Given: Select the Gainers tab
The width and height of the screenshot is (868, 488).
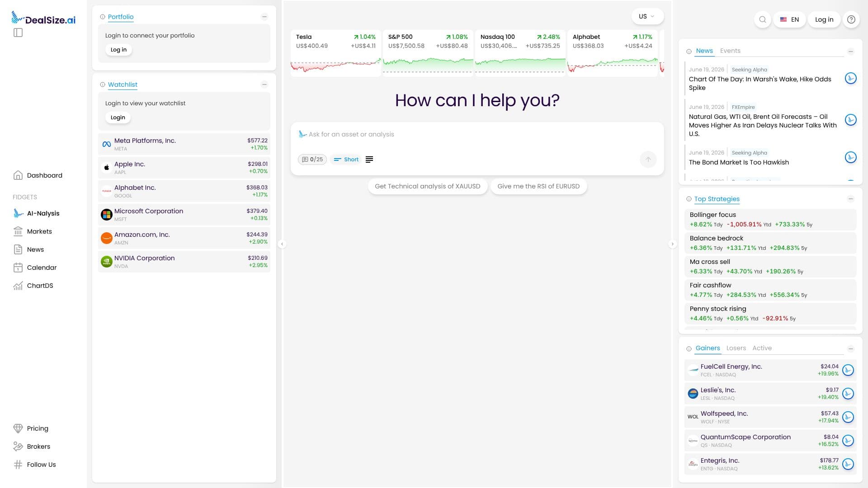Looking at the screenshot, I should [708, 348].
